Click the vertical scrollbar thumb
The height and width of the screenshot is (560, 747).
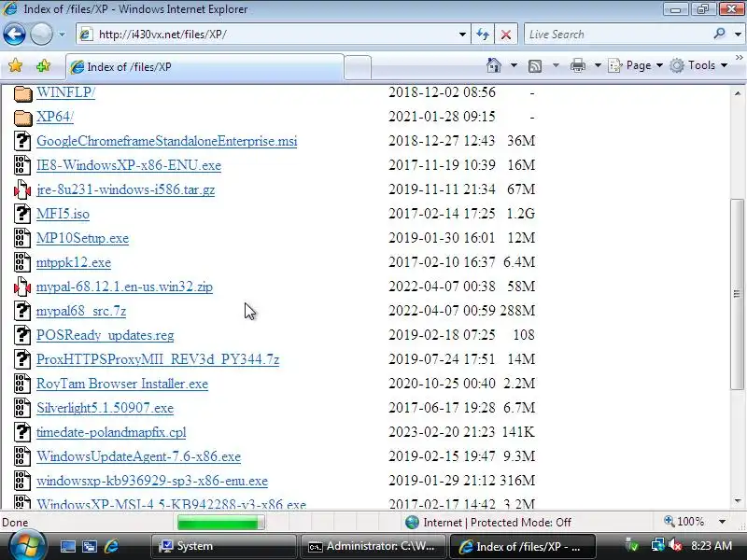click(x=738, y=294)
